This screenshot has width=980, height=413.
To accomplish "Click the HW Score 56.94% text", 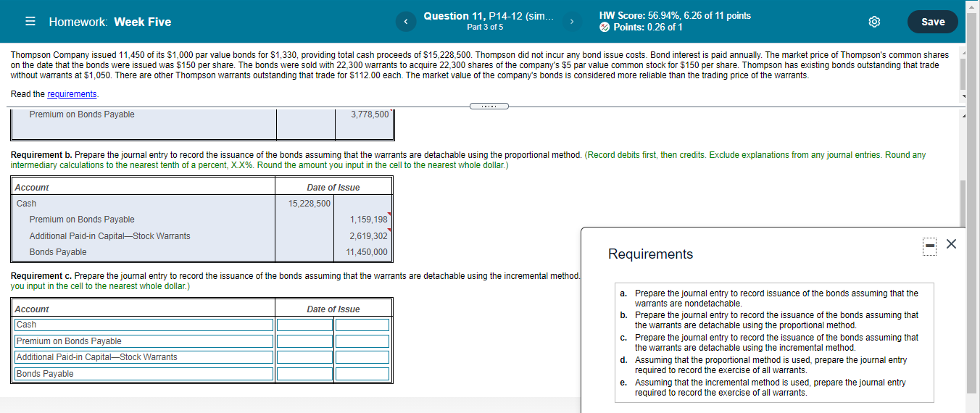I will pos(675,15).
